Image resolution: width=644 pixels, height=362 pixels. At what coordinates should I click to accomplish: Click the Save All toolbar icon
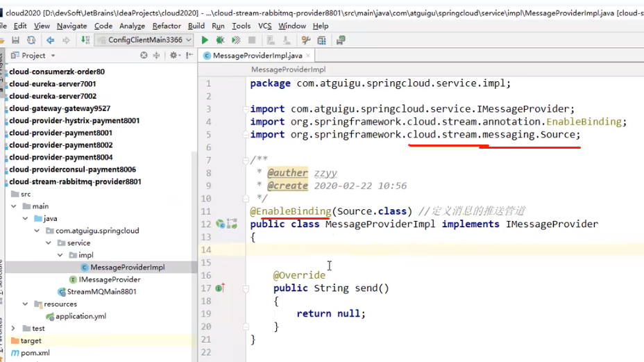click(x=15, y=40)
